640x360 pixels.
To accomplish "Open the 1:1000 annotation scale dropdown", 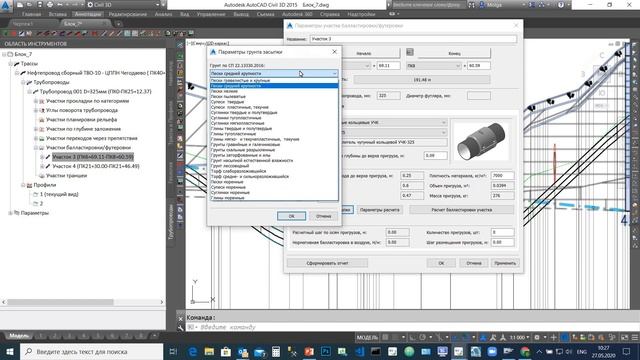I will [519, 338].
